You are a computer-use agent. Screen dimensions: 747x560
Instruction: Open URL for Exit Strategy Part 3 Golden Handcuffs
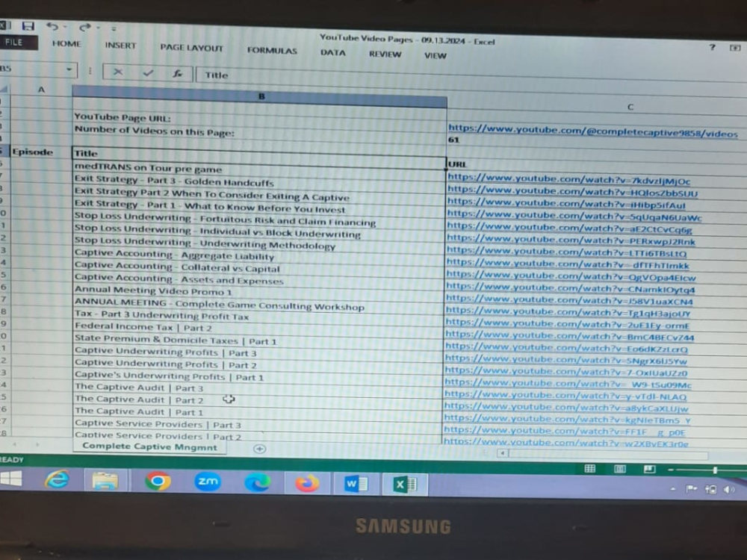pyautogui.click(x=572, y=191)
